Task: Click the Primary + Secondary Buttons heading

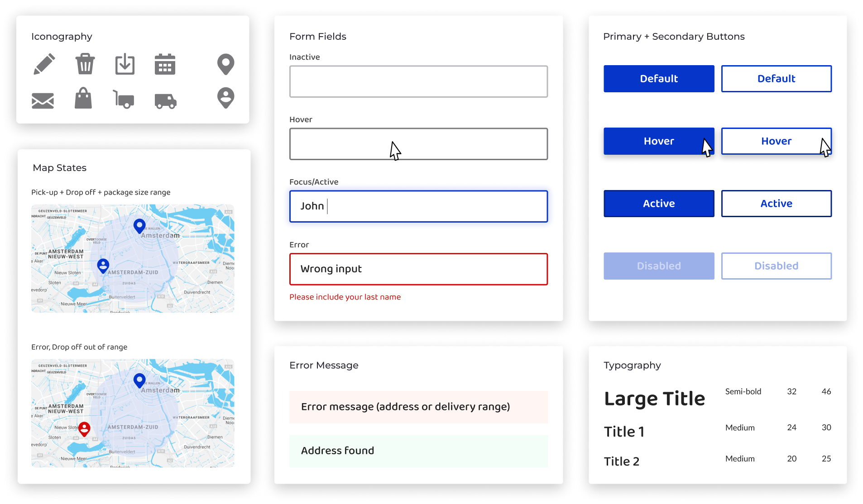Action: [x=674, y=37]
